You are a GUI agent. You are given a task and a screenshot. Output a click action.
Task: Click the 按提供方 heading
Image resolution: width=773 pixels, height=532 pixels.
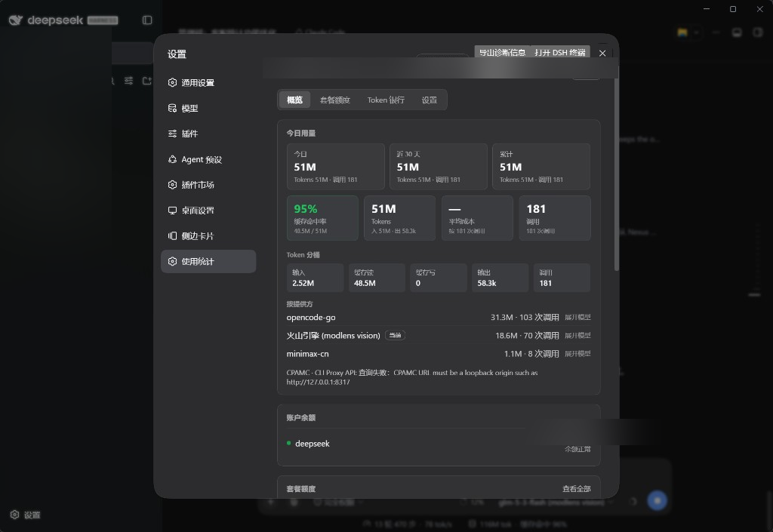(300, 304)
